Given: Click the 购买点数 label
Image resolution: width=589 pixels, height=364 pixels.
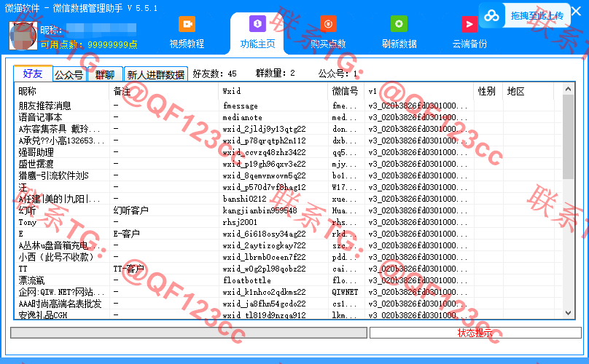Looking at the screenshot, I should [328, 44].
